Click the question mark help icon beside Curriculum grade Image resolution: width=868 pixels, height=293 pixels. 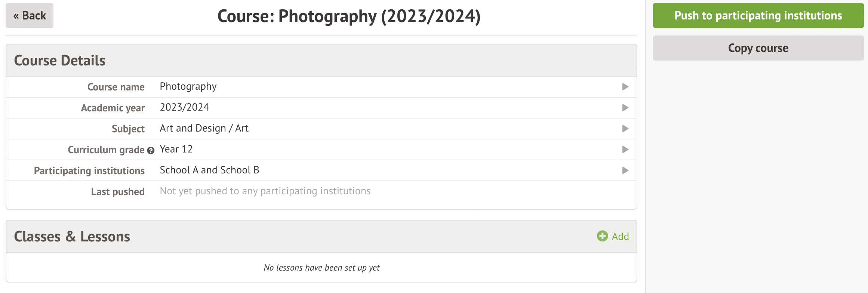(x=151, y=151)
